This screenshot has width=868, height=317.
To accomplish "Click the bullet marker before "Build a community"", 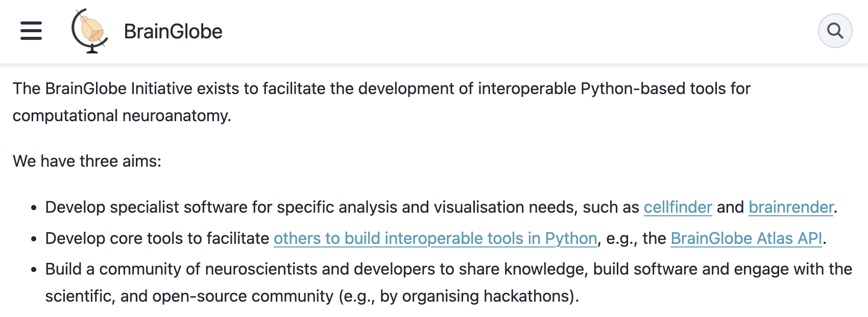I will [34, 270].
